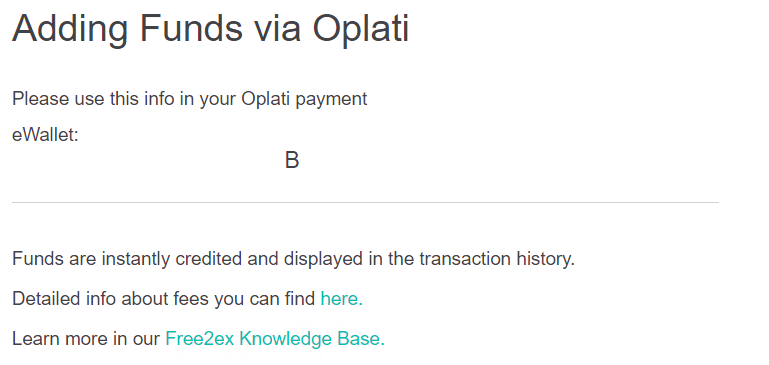The height and width of the screenshot is (365, 769).
Task: Click the word 'displayed' in funds sentence
Action: tap(324, 259)
